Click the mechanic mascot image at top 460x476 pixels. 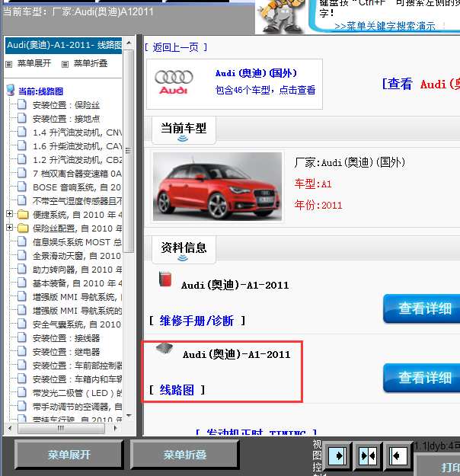(x=281, y=17)
